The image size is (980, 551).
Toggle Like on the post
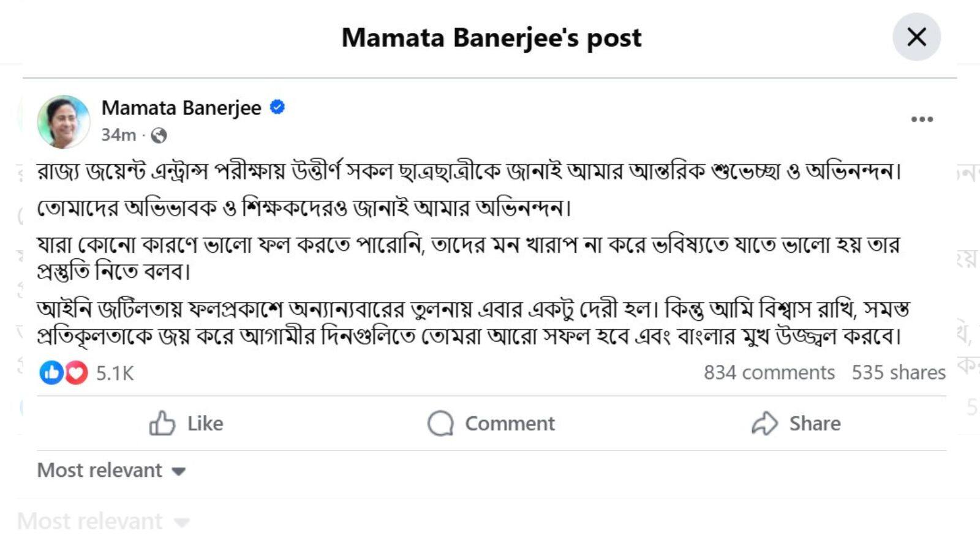click(x=190, y=423)
